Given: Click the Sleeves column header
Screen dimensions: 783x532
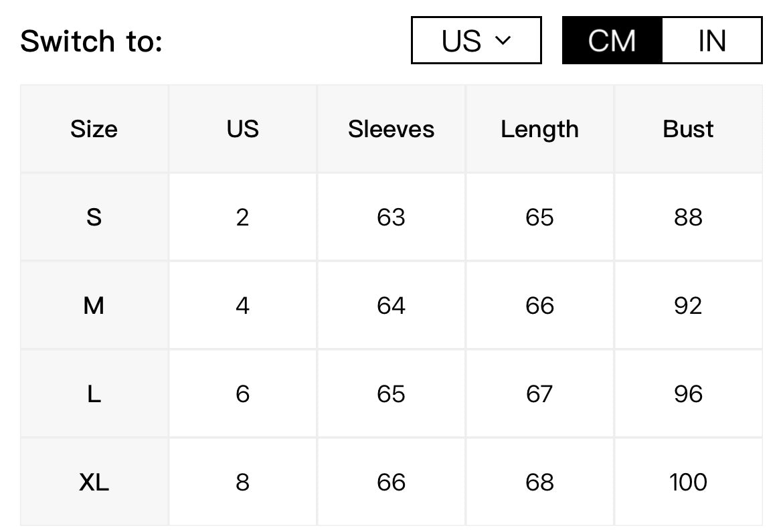Looking at the screenshot, I should [x=391, y=129].
